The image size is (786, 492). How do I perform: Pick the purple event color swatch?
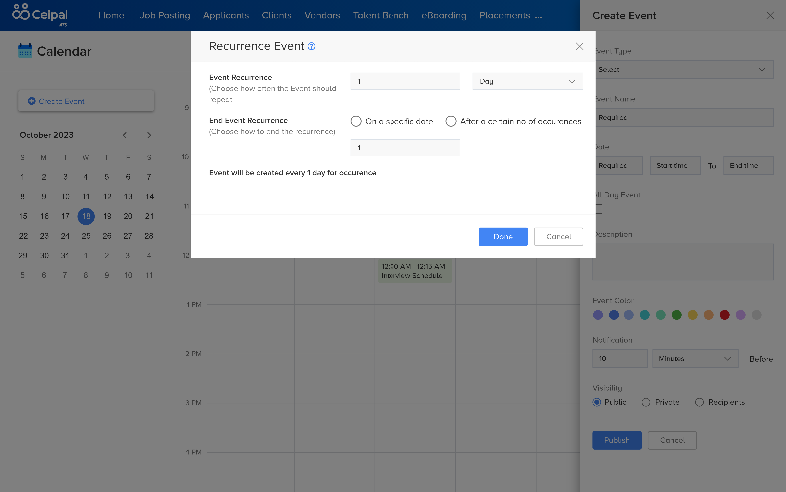click(598, 315)
